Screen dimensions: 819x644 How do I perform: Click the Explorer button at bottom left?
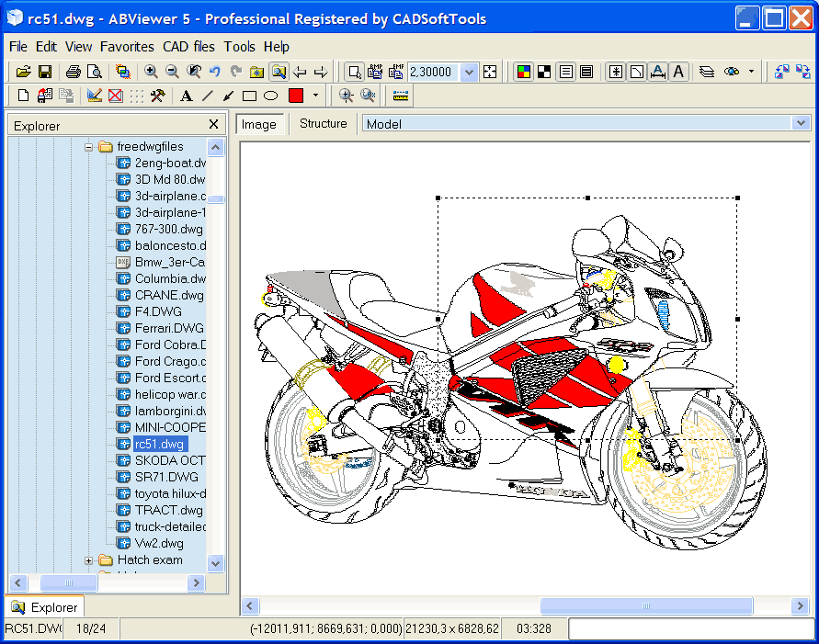pos(43,606)
